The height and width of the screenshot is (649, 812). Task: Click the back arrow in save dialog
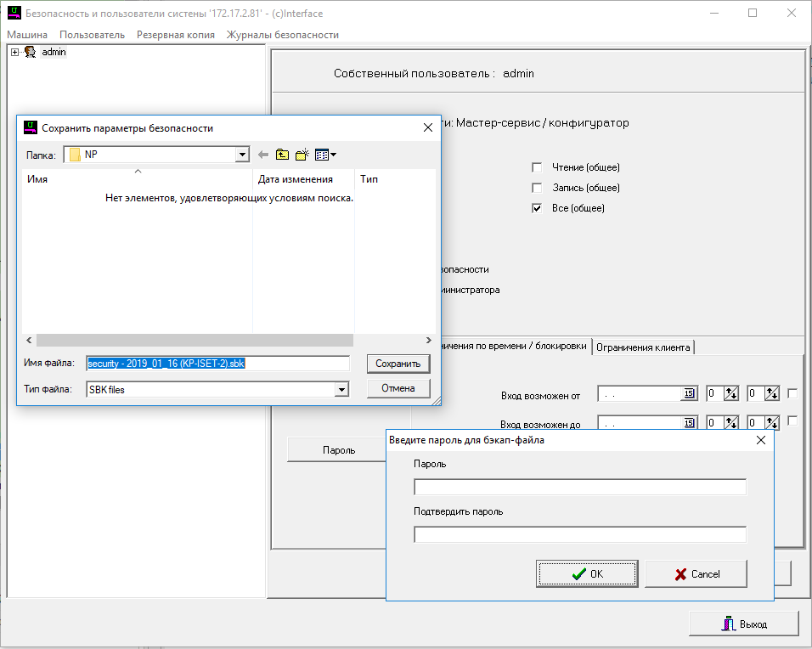(x=262, y=155)
